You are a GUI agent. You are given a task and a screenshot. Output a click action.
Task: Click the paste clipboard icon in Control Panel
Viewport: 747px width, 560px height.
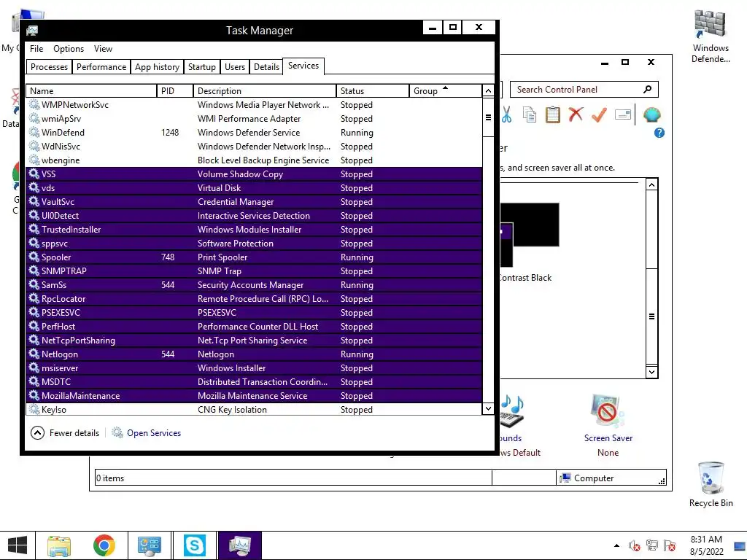553,114
